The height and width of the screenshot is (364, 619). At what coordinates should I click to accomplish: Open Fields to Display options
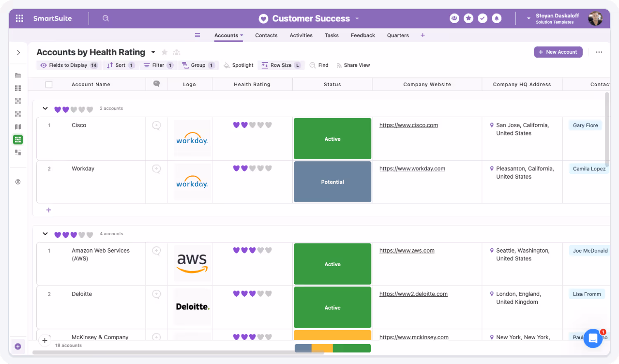coord(69,65)
